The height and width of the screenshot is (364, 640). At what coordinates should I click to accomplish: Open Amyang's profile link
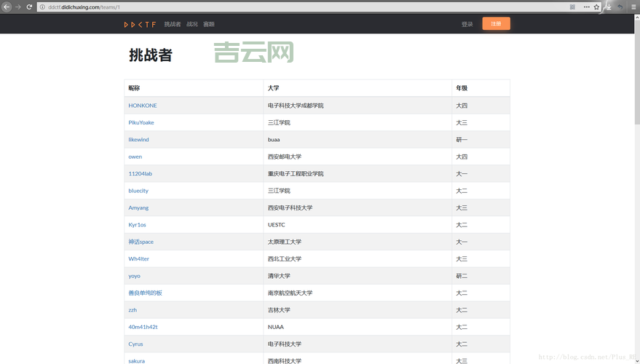[x=138, y=207]
